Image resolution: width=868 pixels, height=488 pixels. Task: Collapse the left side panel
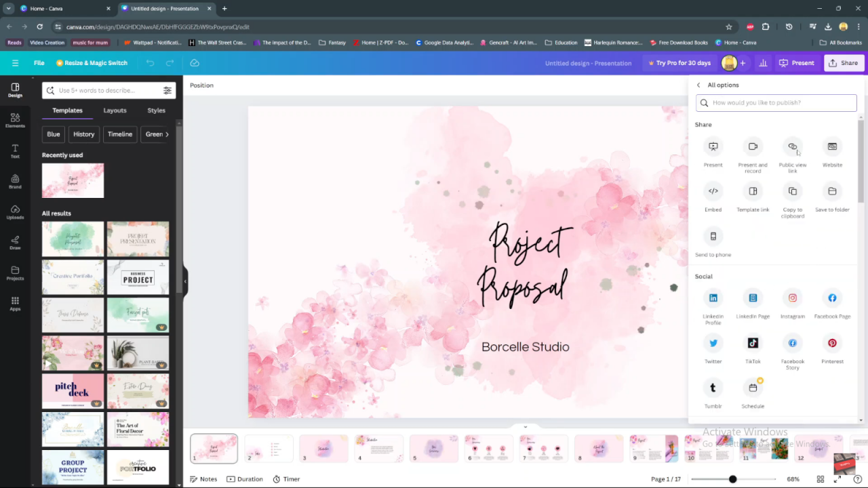point(185,281)
